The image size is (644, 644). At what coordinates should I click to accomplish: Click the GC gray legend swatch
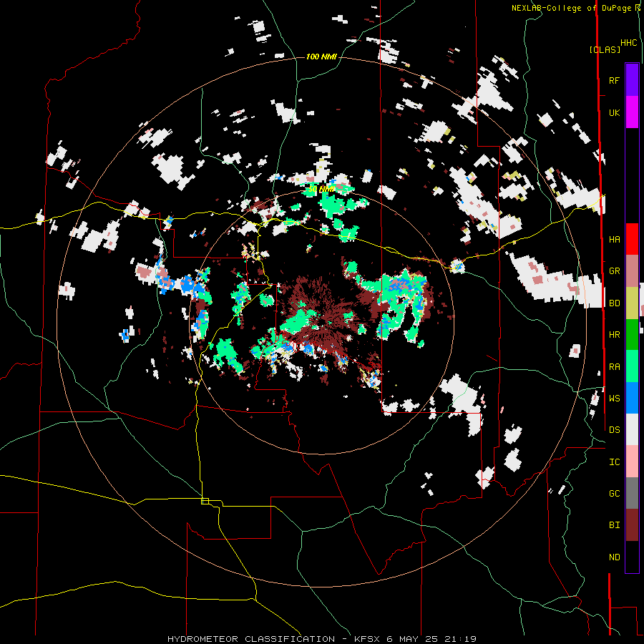pyautogui.click(x=632, y=493)
